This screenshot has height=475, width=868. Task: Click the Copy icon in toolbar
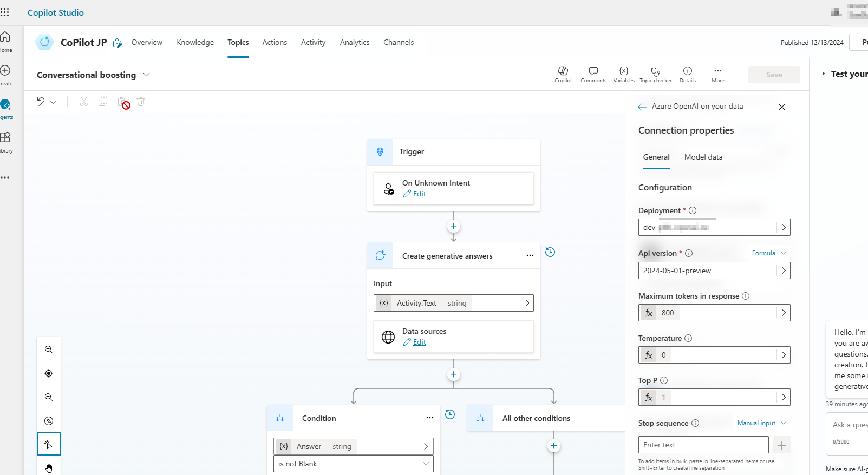pos(103,102)
